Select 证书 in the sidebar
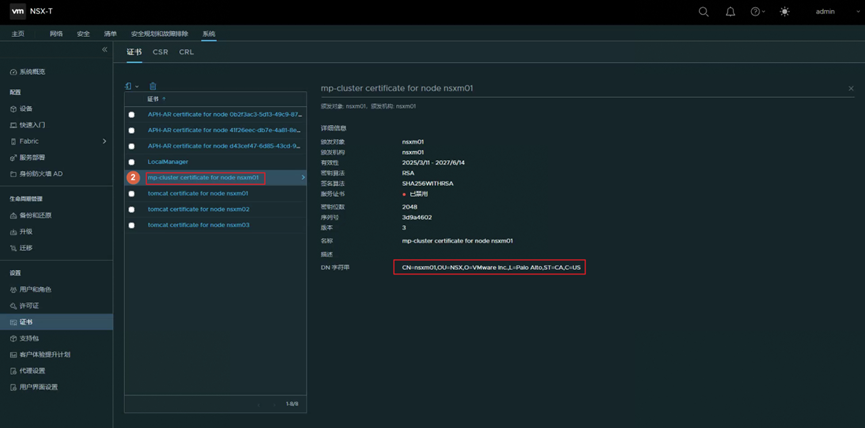This screenshot has width=865, height=428. (56, 322)
